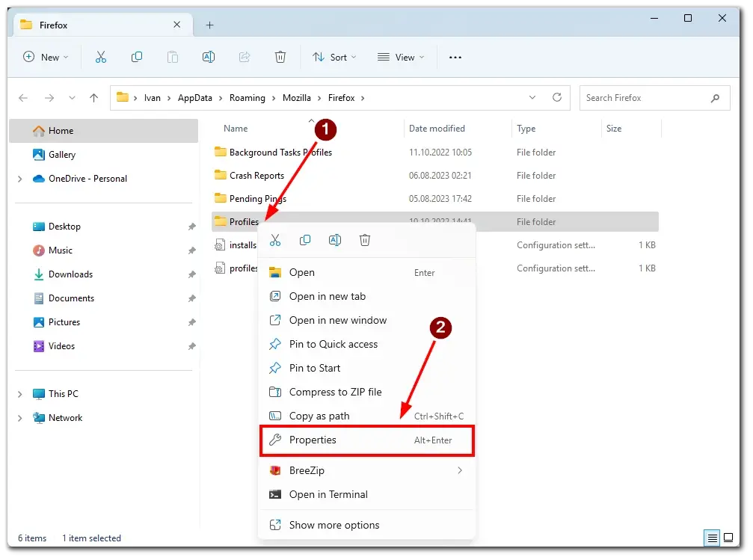Go up one folder level
Image resolution: width=753 pixels, height=560 pixels.
click(x=93, y=98)
